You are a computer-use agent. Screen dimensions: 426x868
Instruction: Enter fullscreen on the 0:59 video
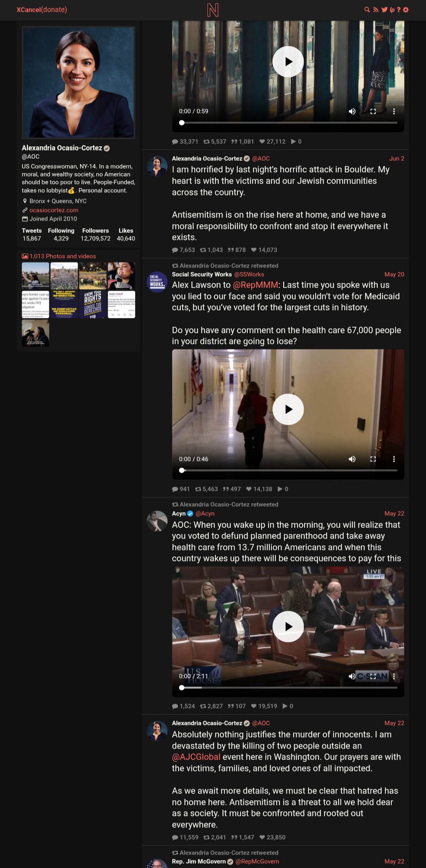click(373, 112)
